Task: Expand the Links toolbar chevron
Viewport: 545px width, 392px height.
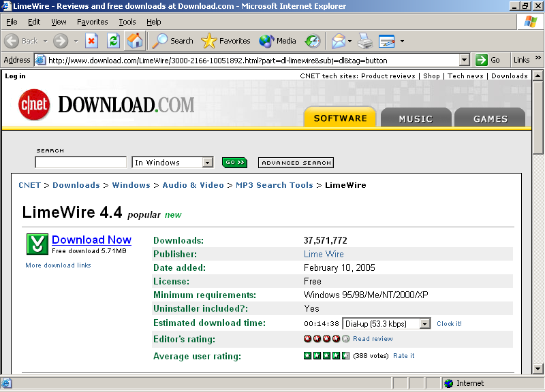Action: (538, 58)
